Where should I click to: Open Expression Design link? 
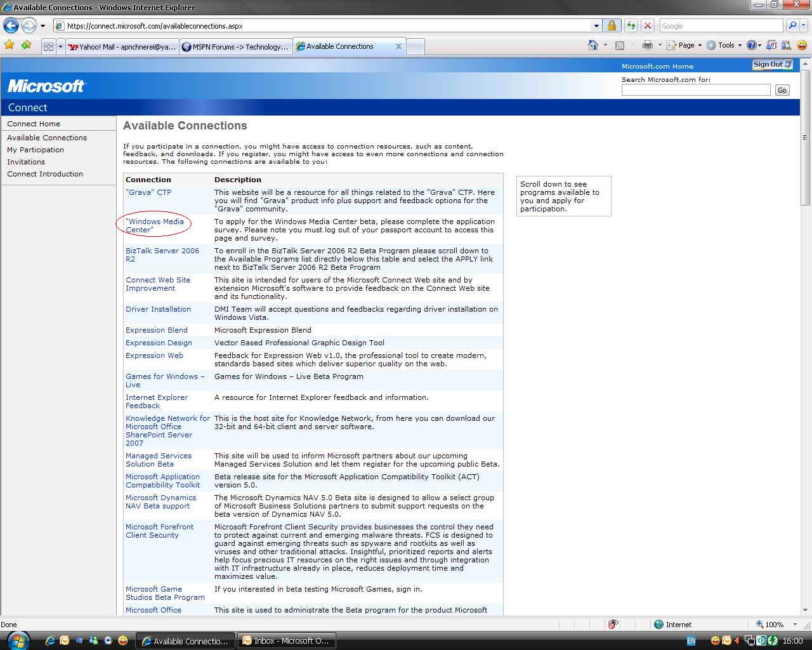(159, 343)
